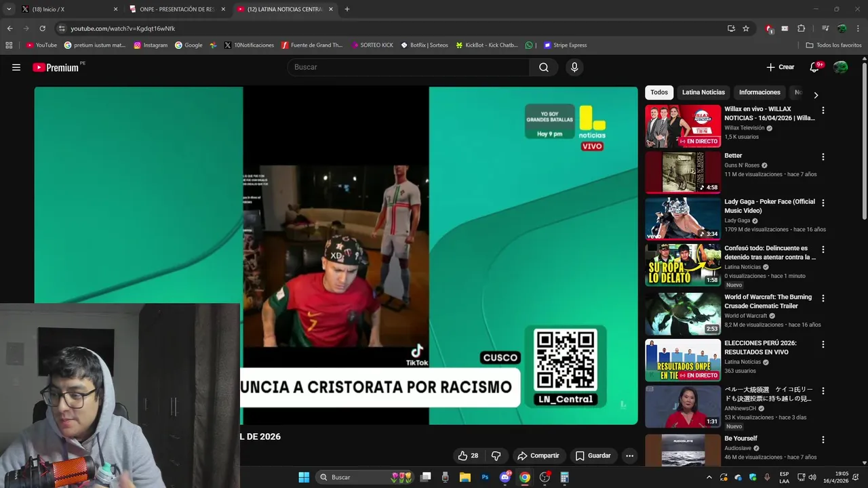Show more filter chips with right chevron

816,95
